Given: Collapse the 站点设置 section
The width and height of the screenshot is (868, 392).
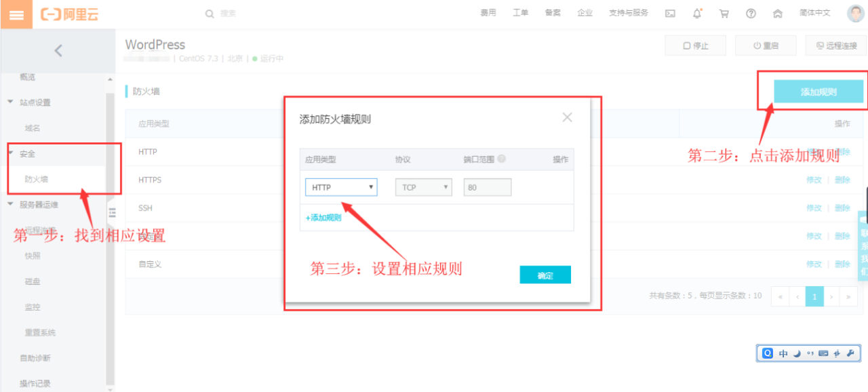Looking at the screenshot, I should click(11, 102).
